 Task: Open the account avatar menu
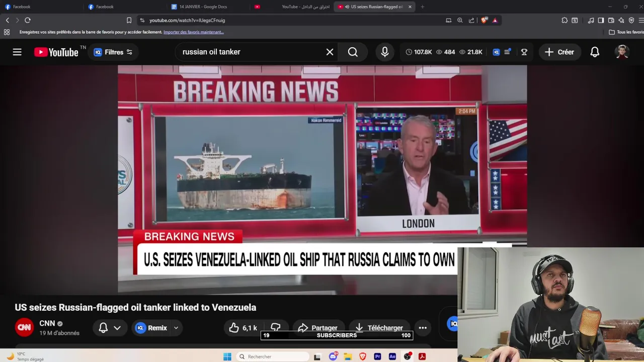(622, 52)
